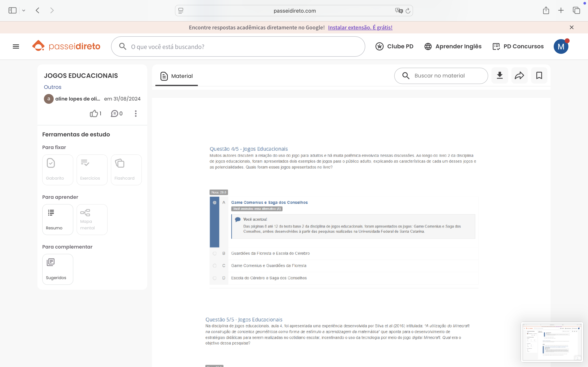Click the Safari page translate icon
588x367 pixels.
(399, 11)
